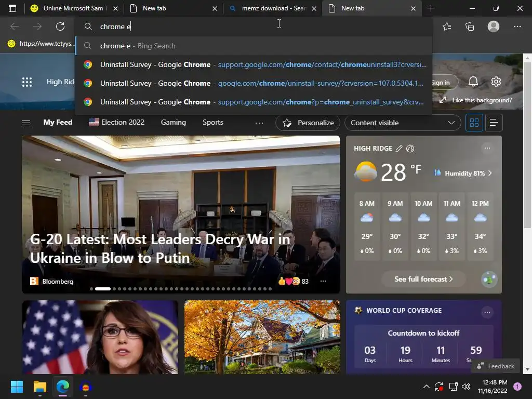Show hidden system tray icons
The width and height of the screenshot is (532, 399).
427,387
